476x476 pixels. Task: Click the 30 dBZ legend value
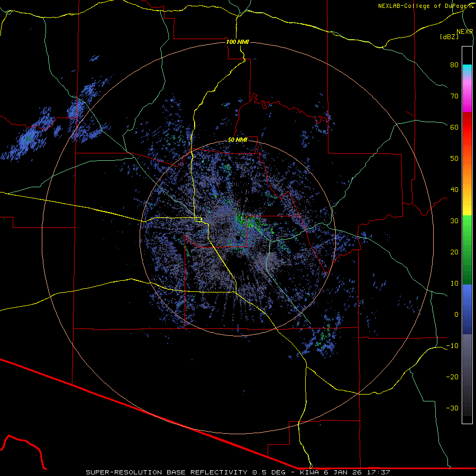tap(454, 221)
